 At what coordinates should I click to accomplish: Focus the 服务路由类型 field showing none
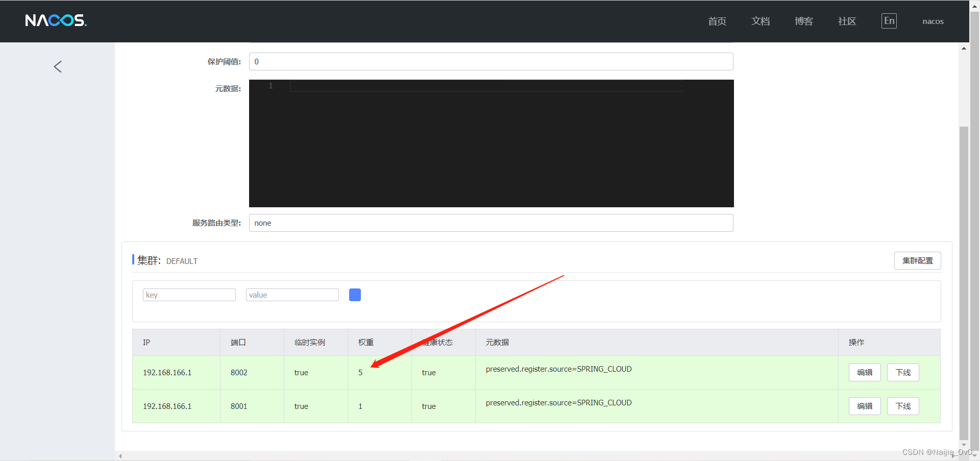click(x=491, y=223)
